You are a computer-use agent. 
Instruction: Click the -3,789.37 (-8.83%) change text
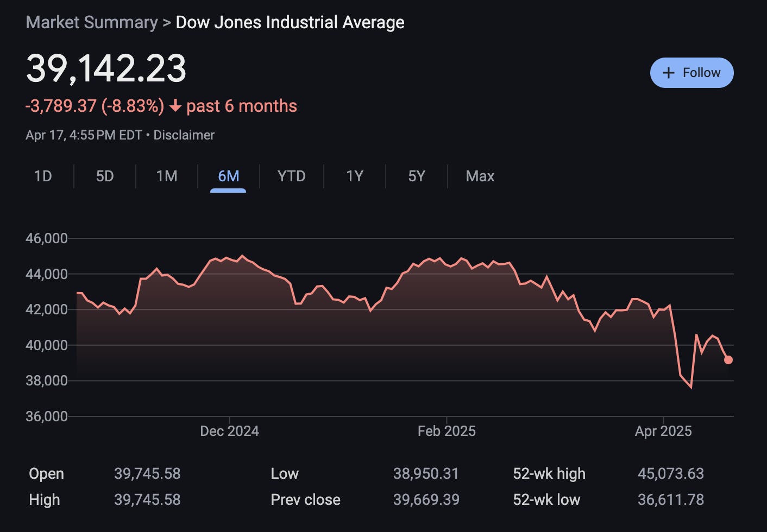[95, 106]
